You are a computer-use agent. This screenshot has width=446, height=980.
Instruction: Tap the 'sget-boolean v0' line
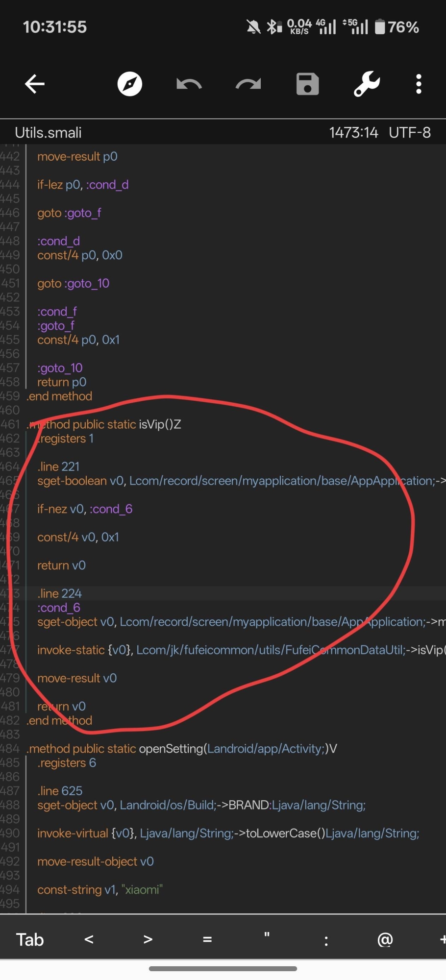click(x=242, y=481)
